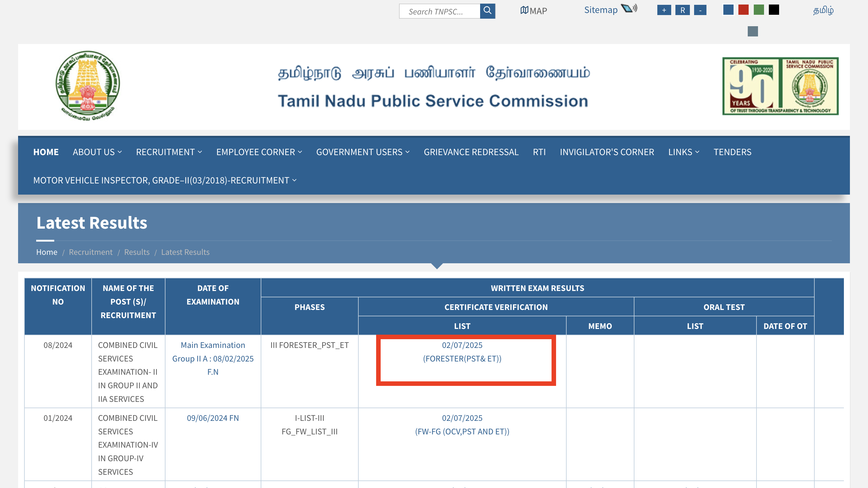
Task: Reset font size with R button
Action: [x=682, y=10]
